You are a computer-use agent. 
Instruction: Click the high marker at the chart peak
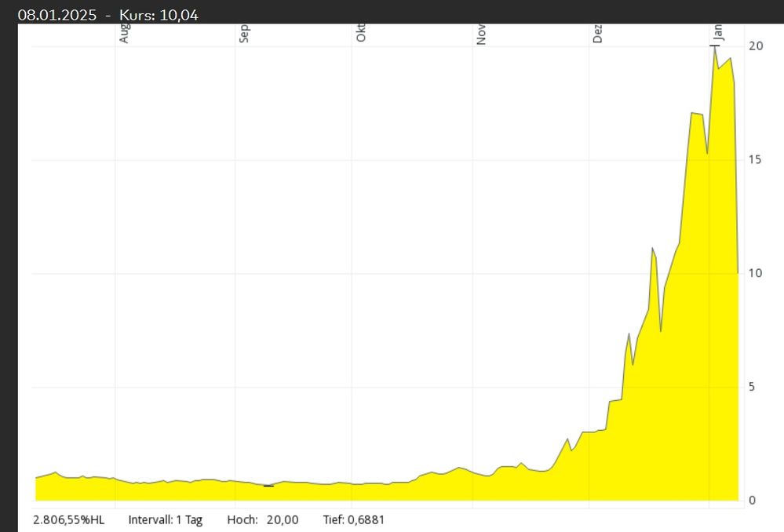point(715,46)
